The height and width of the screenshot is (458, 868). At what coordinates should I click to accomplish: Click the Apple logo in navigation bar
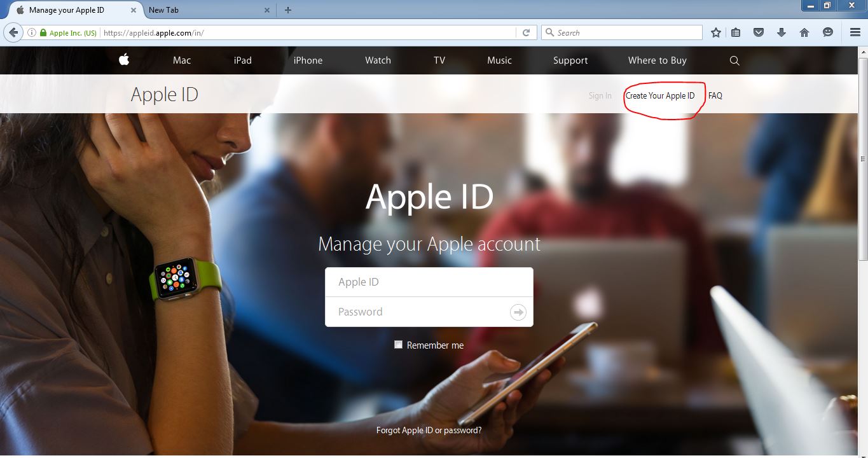[124, 60]
